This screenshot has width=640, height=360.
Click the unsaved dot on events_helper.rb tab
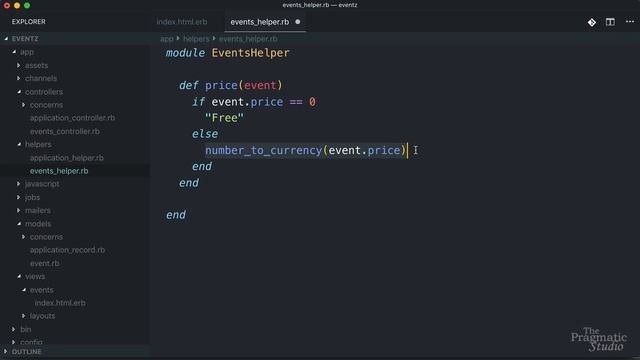point(298,22)
